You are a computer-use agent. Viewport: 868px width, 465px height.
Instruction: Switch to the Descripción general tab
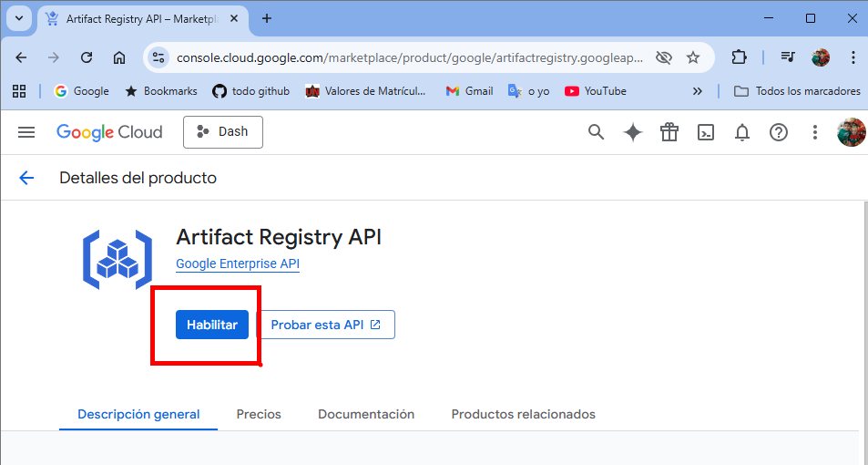[138, 415]
